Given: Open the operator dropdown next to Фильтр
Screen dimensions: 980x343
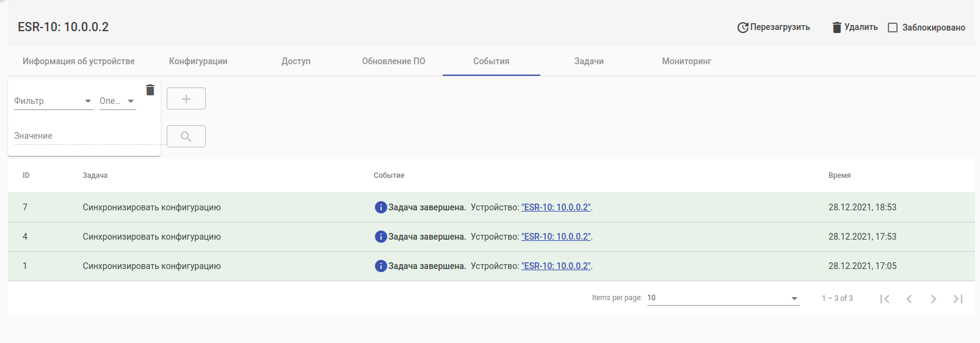Looking at the screenshot, I should click(117, 101).
